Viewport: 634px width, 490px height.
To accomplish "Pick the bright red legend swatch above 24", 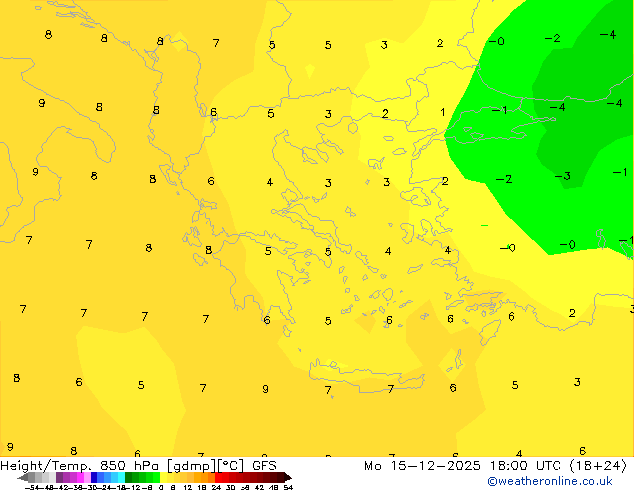I will [218, 477].
